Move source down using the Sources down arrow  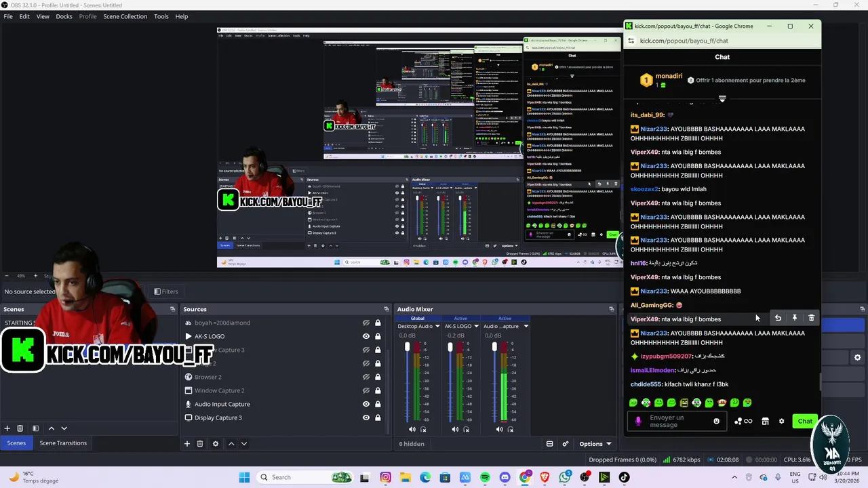click(244, 444)
